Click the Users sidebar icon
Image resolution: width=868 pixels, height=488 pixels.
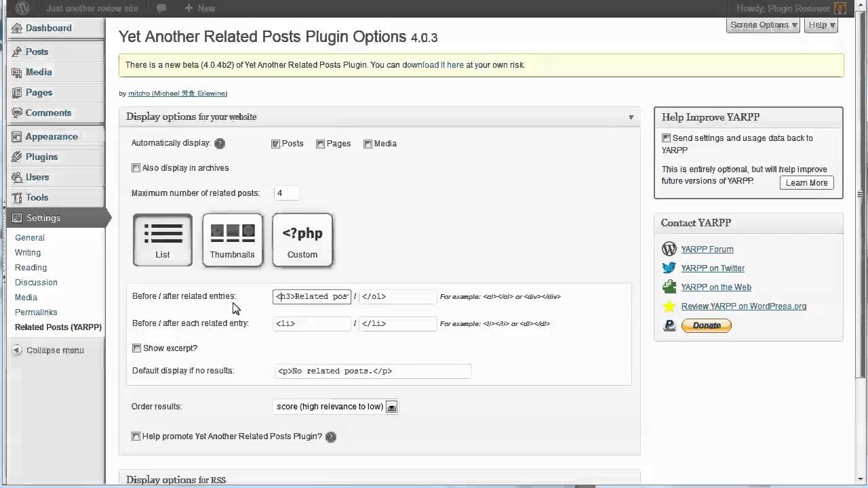pyautogui.click(x=16, y=177)
